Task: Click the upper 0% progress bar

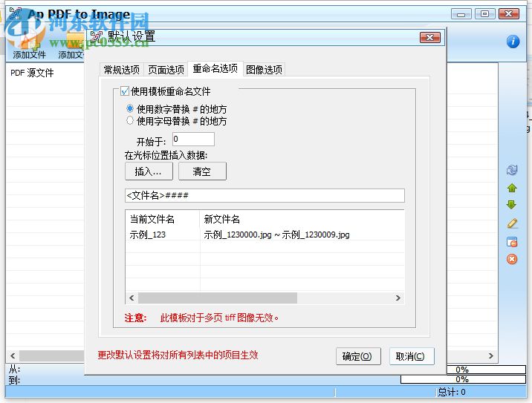Action: (x=486, y=370)
